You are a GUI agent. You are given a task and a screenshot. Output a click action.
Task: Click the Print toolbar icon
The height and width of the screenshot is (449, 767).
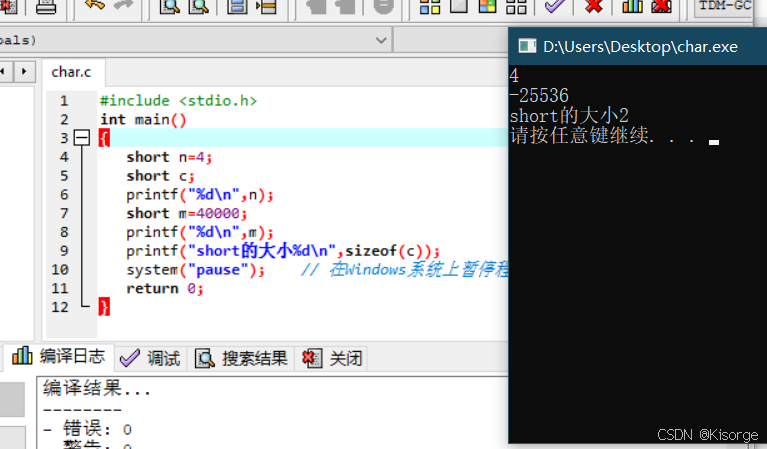pyautogui.click(x=46, y=7)
